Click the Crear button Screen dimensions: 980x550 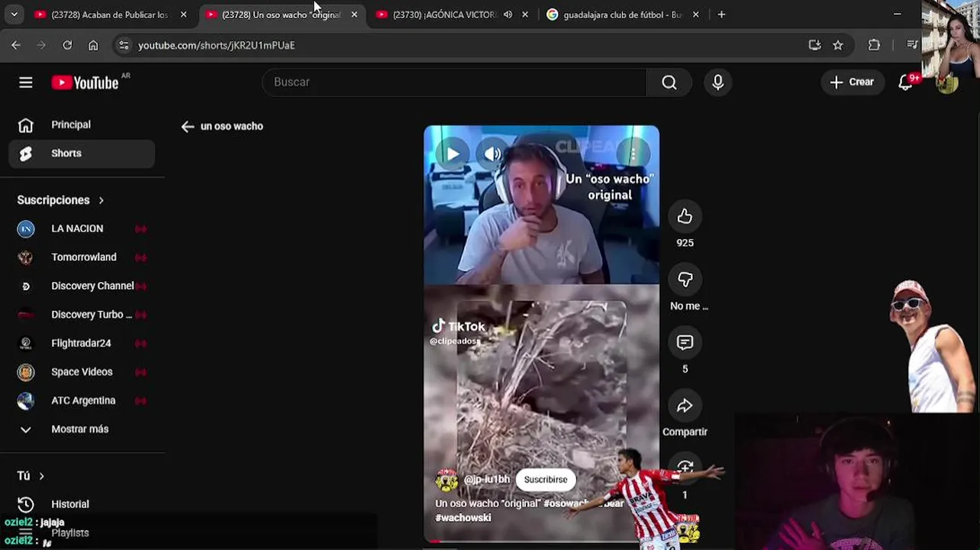point(853,82)
